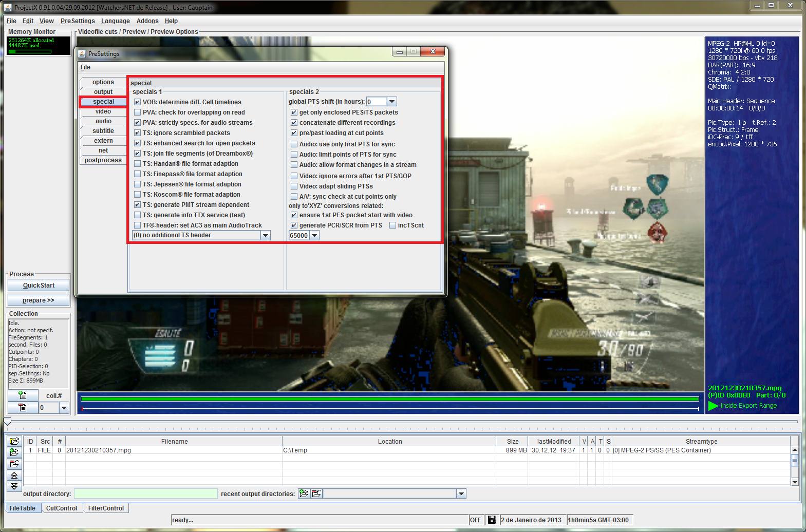Image resolution: width=806 pixels, height=532 pixels.
Task: Enable TS: Handan file format adaption
Action: 137,164
